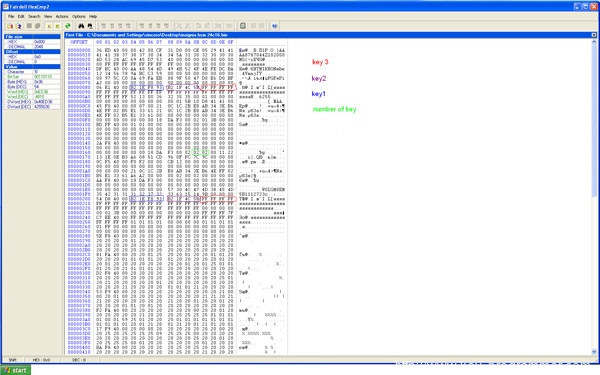This screenshot has height=375, width=600.
Task: Open the Help menu
Action: [93, 16]
